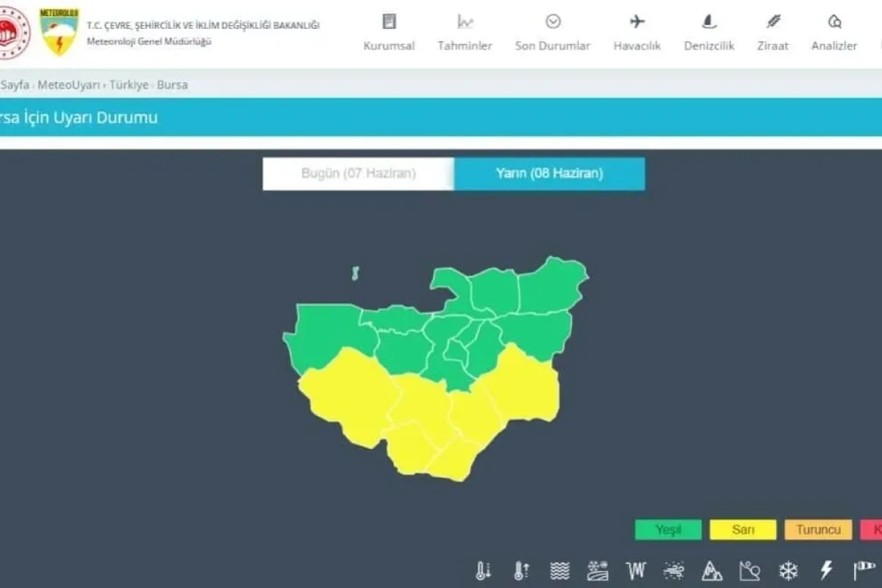Click the Meteoroloji Genel Müdürlüğü text
Screen dimensions: 882x588
point(149,41)
